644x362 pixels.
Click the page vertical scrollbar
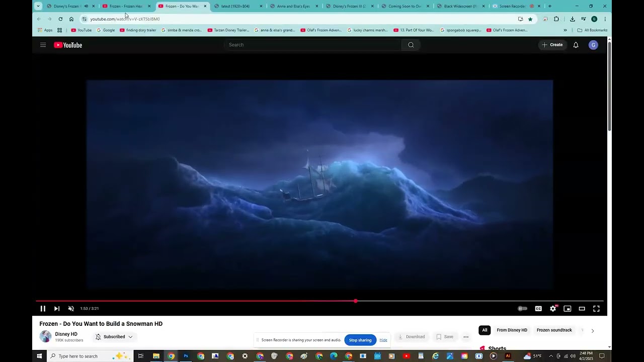[609, 85]
